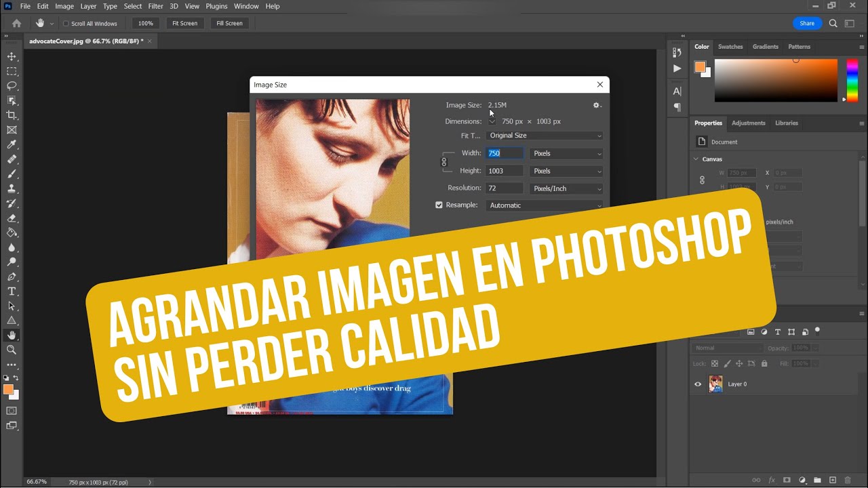Switch to the Adjustments tab
This screenshot has width=868, height=488.
coord(748,123)
